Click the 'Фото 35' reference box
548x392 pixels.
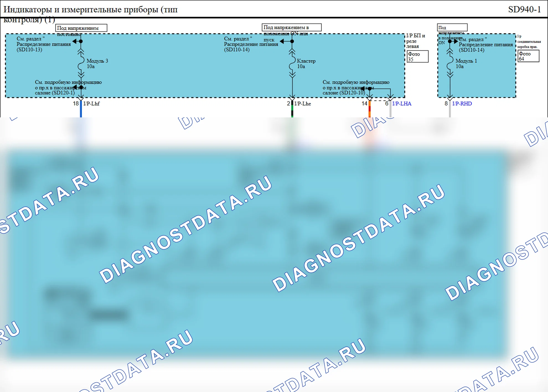pyautogui.click(x=418, y=56)
